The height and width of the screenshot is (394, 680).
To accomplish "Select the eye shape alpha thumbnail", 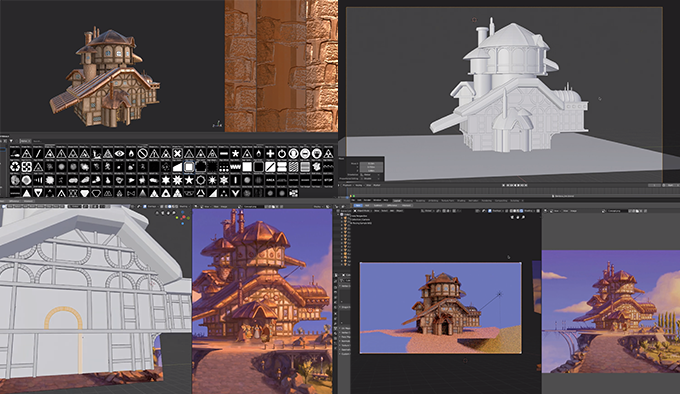I will [119, 153].
